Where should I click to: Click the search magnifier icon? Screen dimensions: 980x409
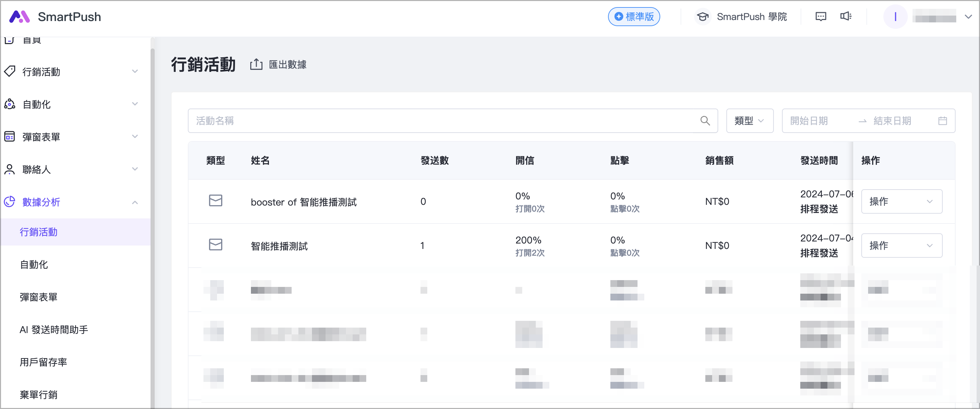[x=705, y=121]
